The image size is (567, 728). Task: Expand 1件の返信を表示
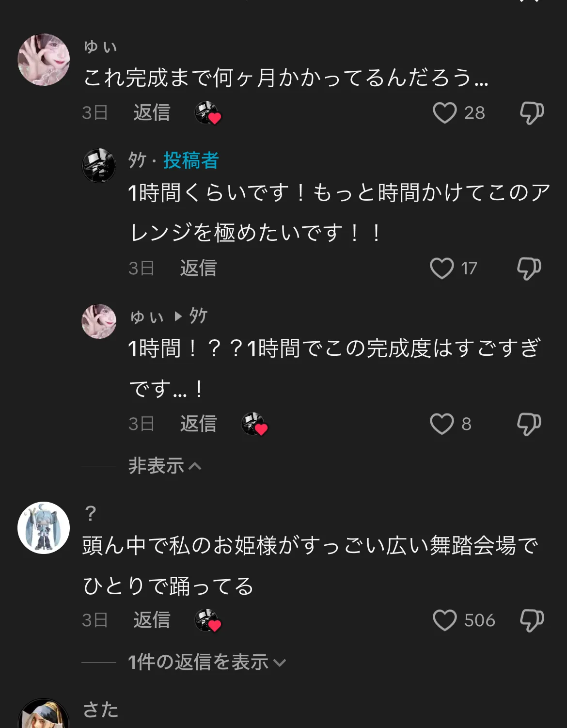207,662
